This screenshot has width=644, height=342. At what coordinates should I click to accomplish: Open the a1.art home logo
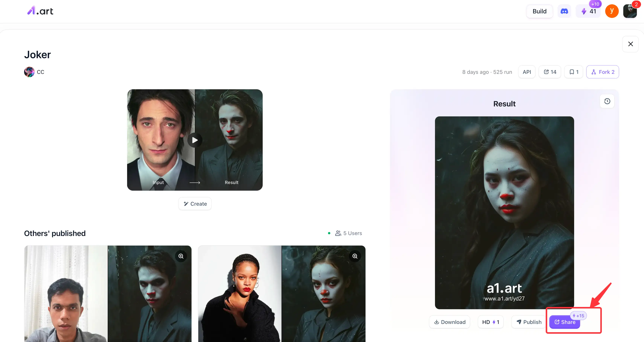point(40,11)
